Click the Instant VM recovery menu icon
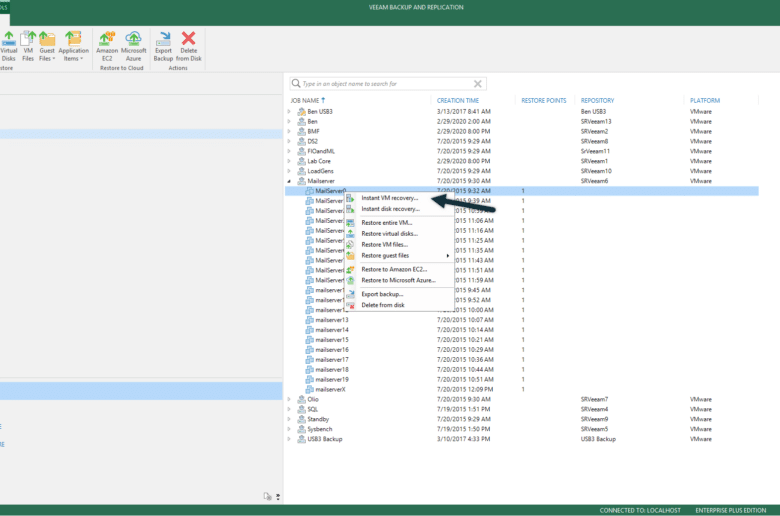780x516 pixels. tap(350, 198)
